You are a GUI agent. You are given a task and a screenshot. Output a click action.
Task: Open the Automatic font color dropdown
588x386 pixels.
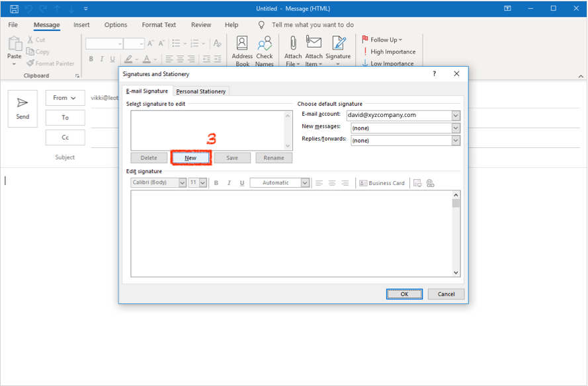305,183
